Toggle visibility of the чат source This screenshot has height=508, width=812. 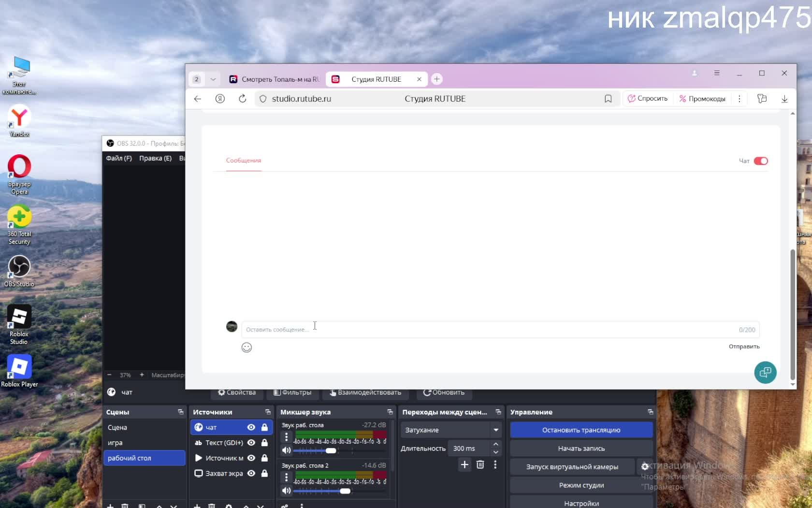(x=251, y=427)
